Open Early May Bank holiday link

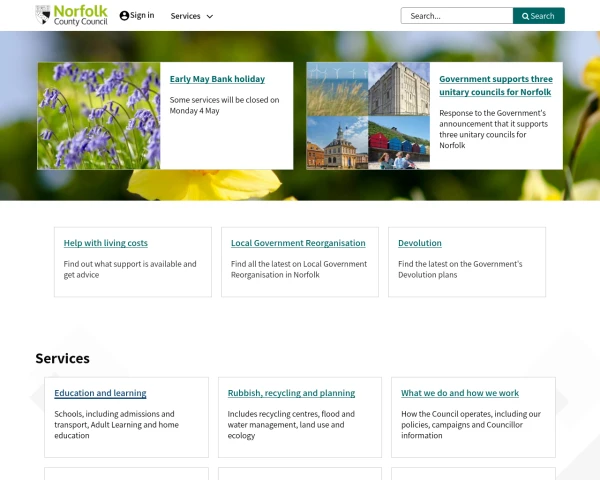[x=217, y=79]
